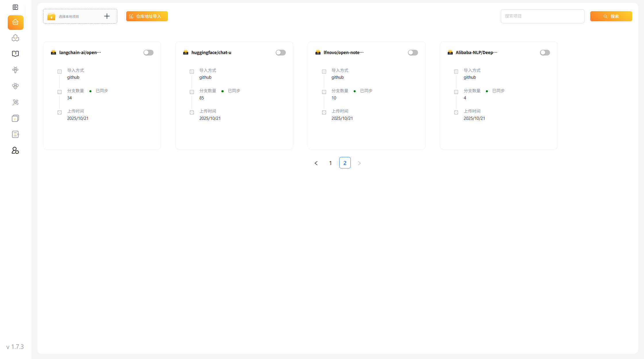Enable the huggingface/chat-u project toggle
This screenshot has width=644, height=359.
281,53
